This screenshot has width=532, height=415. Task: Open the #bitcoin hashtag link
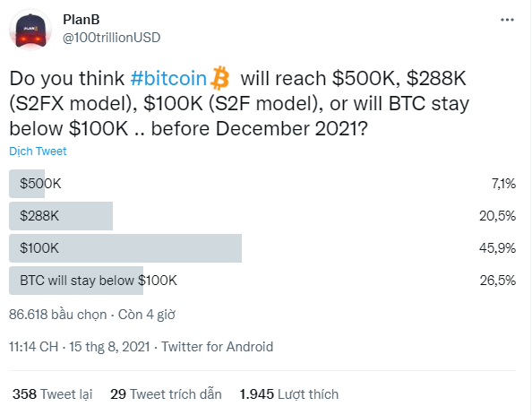click(x=168, y=78)
